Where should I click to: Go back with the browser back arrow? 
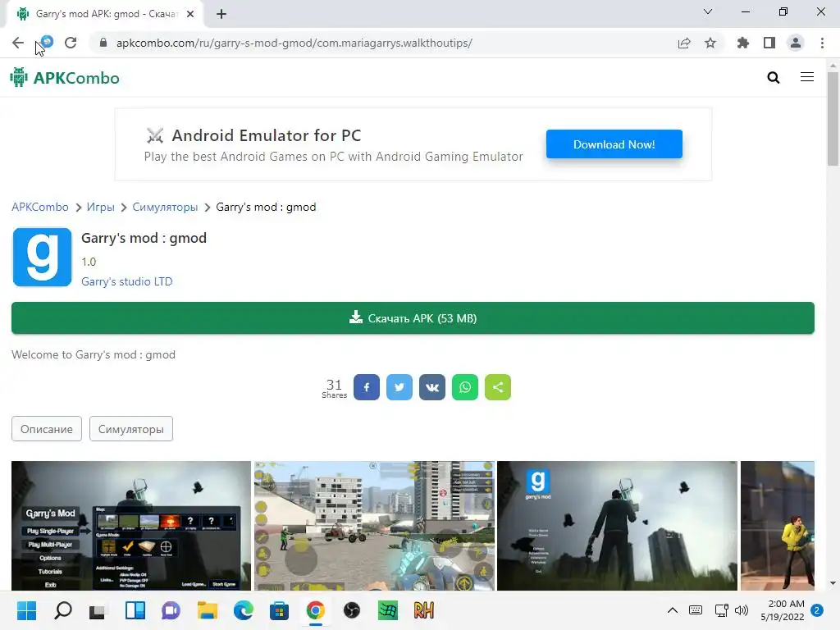coord(18,43)
